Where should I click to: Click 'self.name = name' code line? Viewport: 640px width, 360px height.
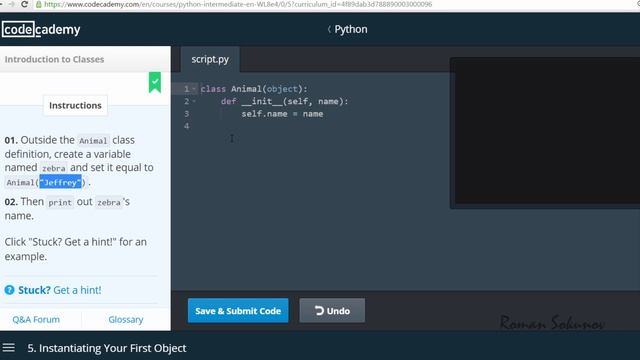282,114
